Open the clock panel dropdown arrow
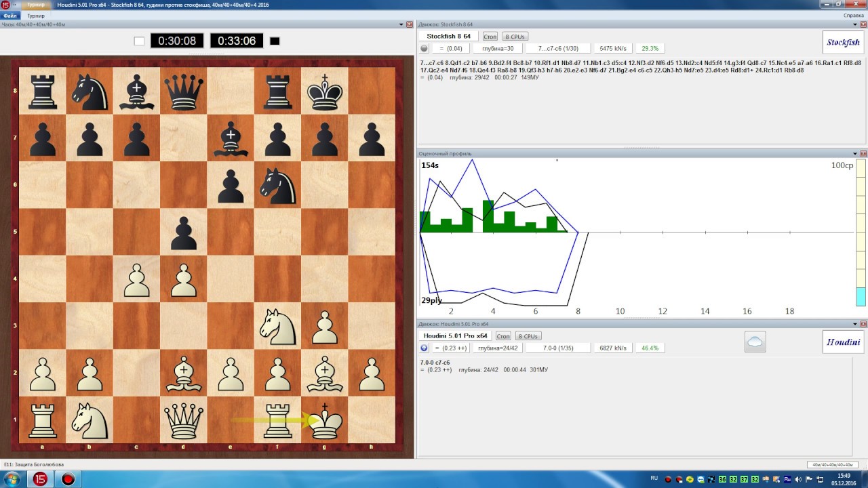This screenshot has height=488, width=868. click(x=401, y=24)
